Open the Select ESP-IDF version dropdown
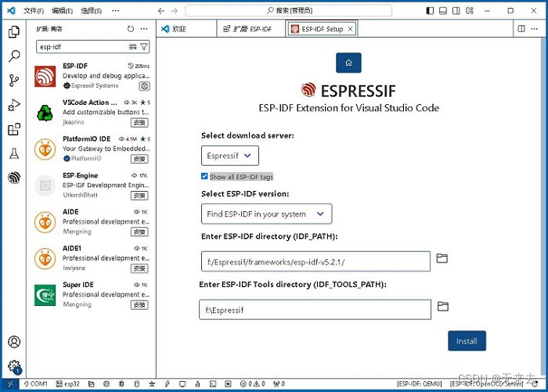Viewport: 548px width, 392px height. (x=266, y=214)
